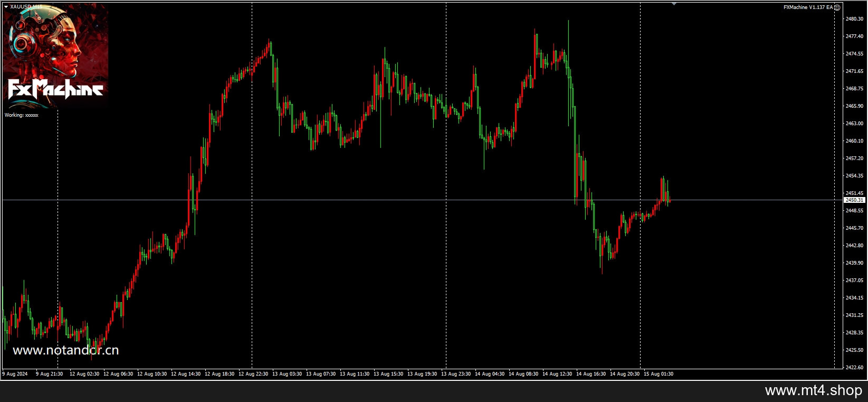Click the '12 Aug 02:30' time axis label
The height and width of the screenshot is (402, 868).
point(84,374)
